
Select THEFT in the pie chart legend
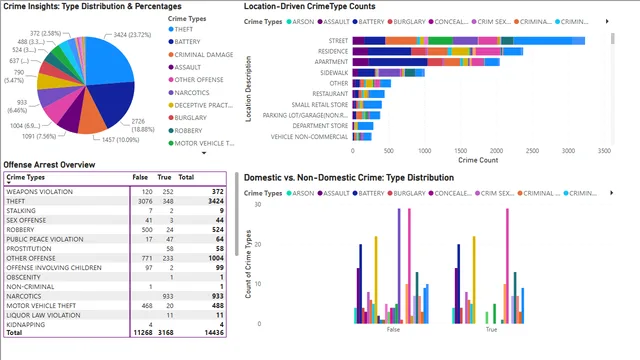point(181,29)
